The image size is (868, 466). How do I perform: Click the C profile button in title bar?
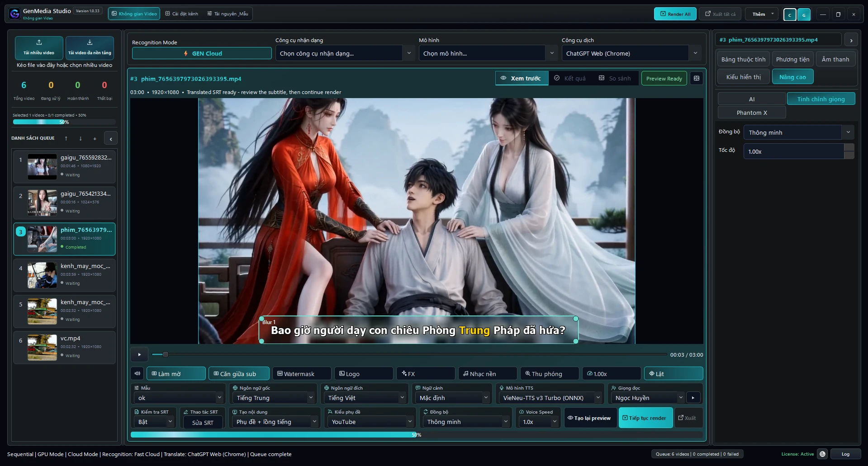pyautogui.click(x=790, y=14)
